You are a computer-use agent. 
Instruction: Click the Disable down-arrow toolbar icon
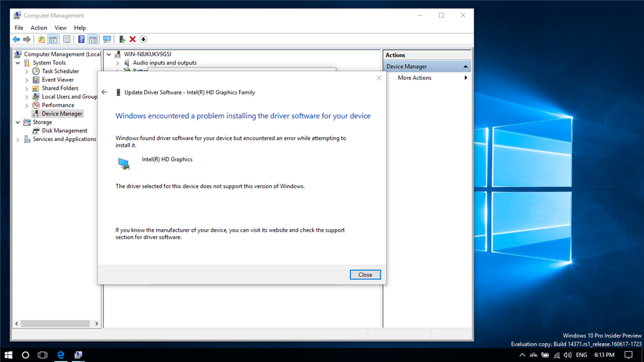point(143,40)
